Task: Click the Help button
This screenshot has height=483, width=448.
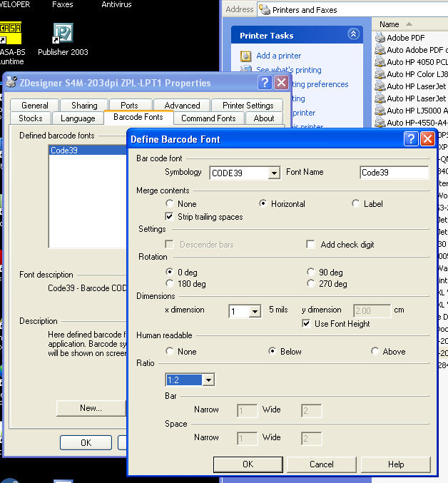Action: click(x=396, y=464)
